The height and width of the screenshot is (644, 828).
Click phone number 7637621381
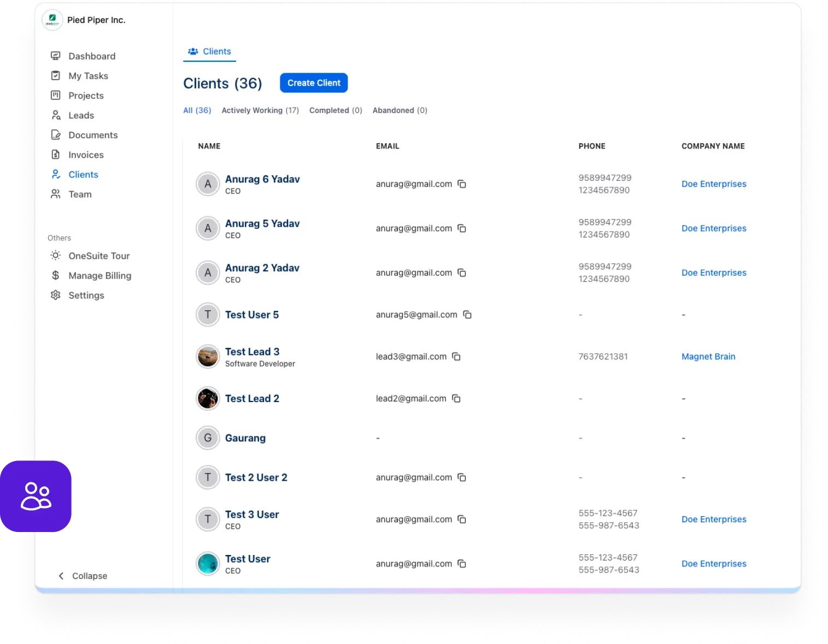(603, 357)
